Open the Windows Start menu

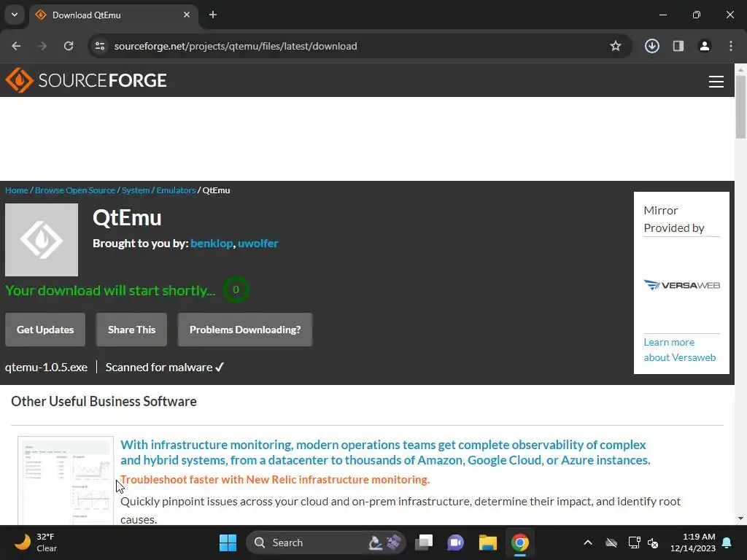click(x=228, y=542)
